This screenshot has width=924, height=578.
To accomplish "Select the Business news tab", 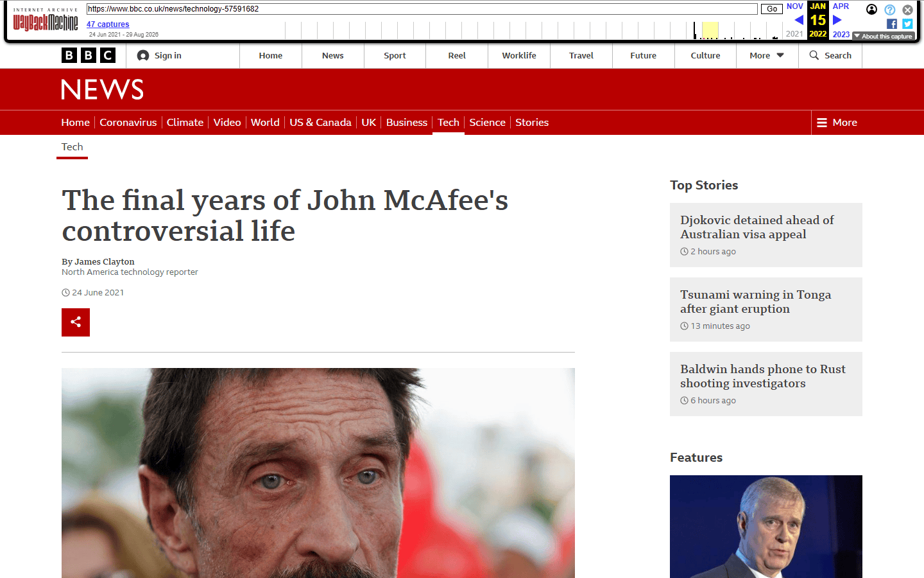I will [x=407, y=123].
